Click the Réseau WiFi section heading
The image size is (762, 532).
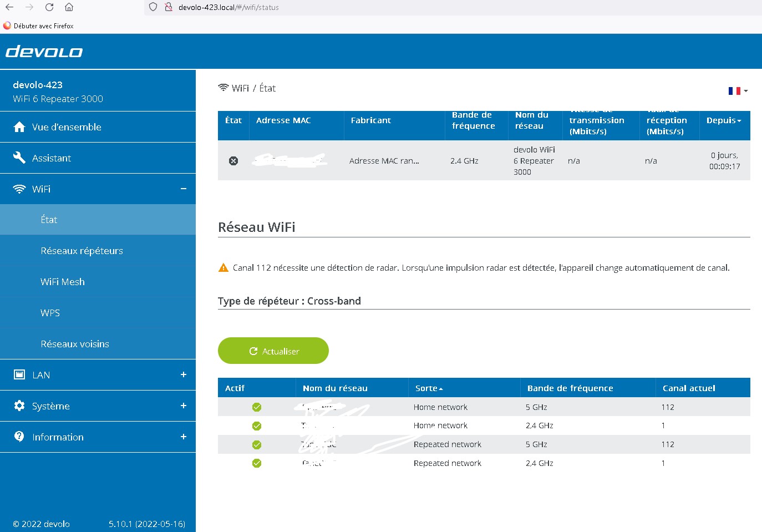pos(257,227)
